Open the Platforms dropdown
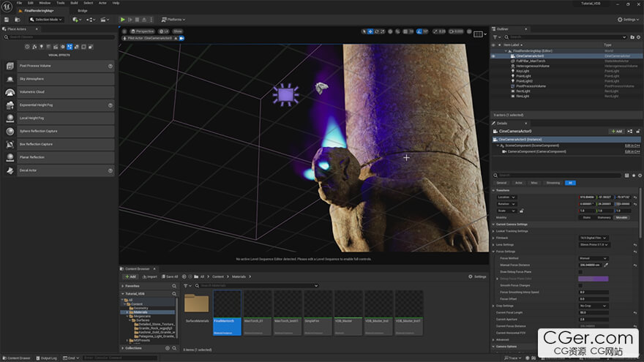The height and width of the screenshot is (362, 644). [173, 19]
